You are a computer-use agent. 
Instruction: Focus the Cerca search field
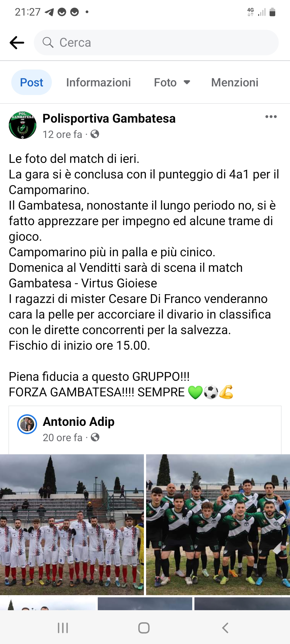(156, 43)
